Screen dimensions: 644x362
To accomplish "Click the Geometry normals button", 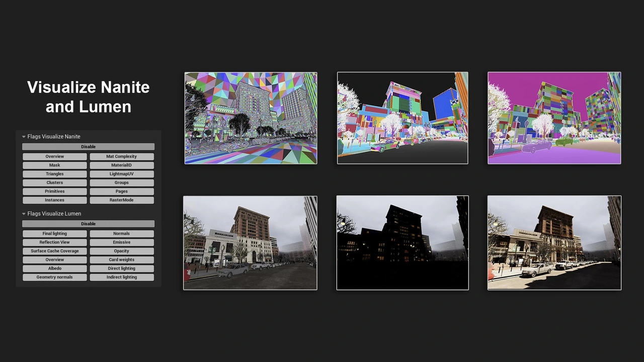I will point(54,277).
